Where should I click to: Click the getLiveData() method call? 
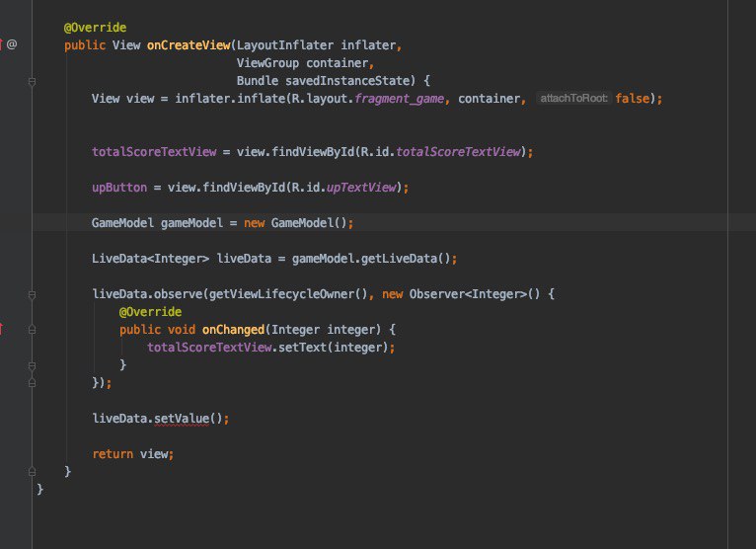pos(406,259)
